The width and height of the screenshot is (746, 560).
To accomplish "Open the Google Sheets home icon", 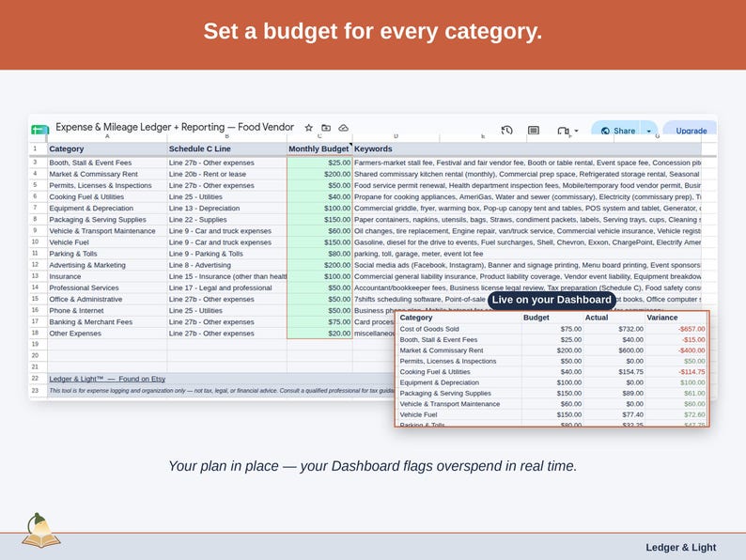I will (x=40, y=130).
